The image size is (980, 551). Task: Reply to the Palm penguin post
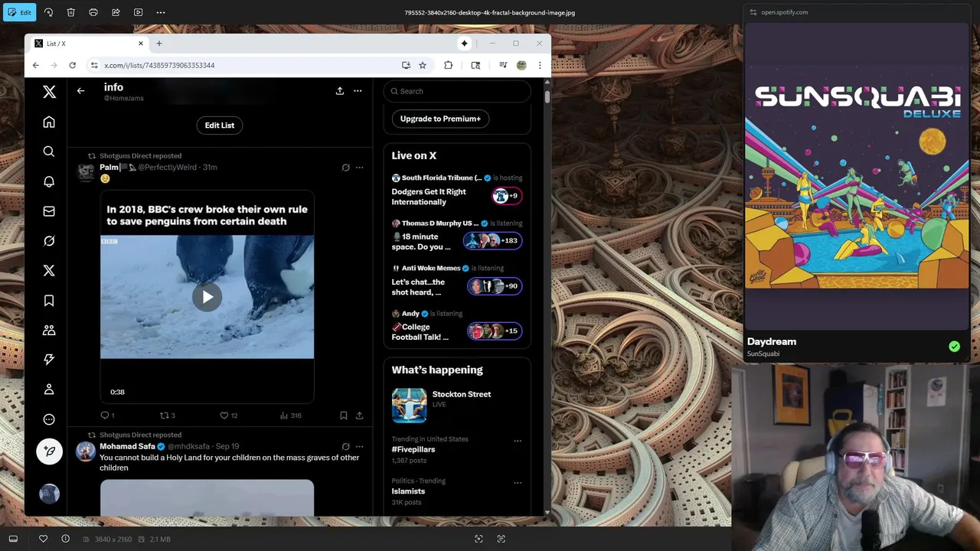[107, 416]
